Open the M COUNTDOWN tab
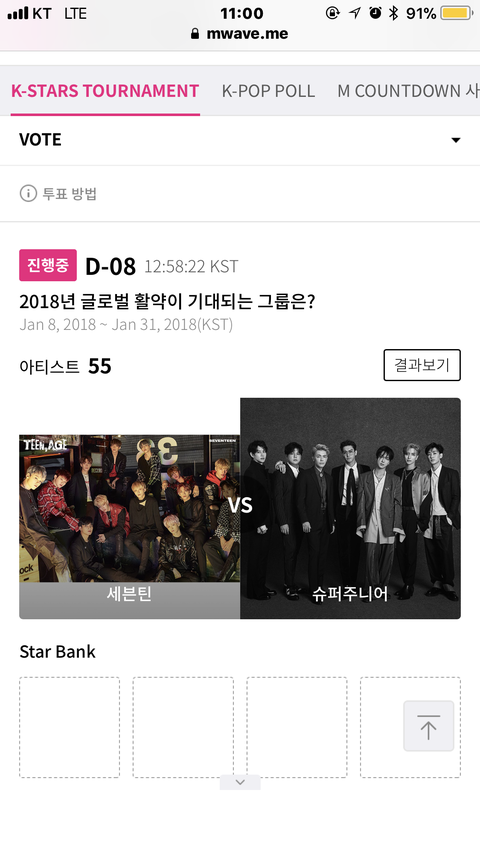 click(408, 90)
